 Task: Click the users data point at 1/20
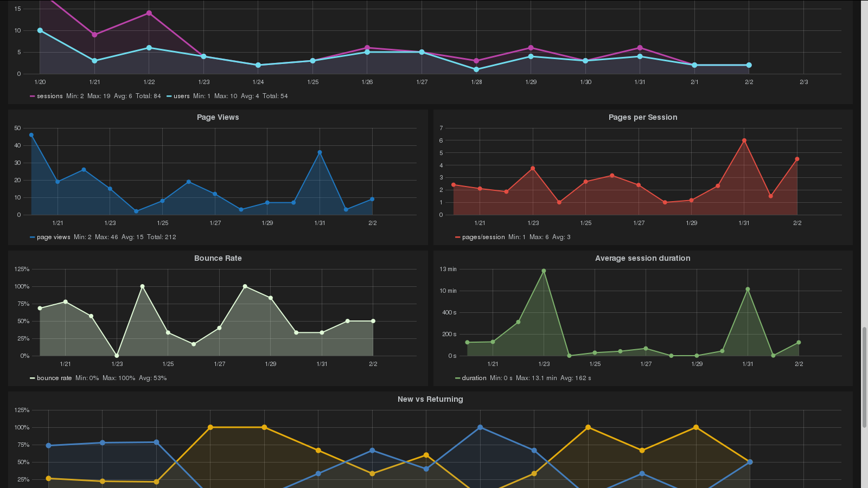click(x=40, y=30)
